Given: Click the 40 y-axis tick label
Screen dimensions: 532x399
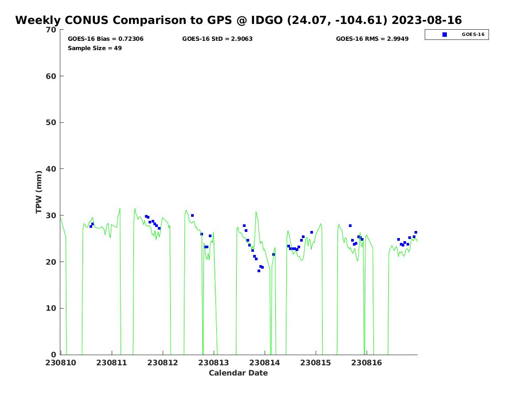Looking at the screenshot, I should 51,169.
